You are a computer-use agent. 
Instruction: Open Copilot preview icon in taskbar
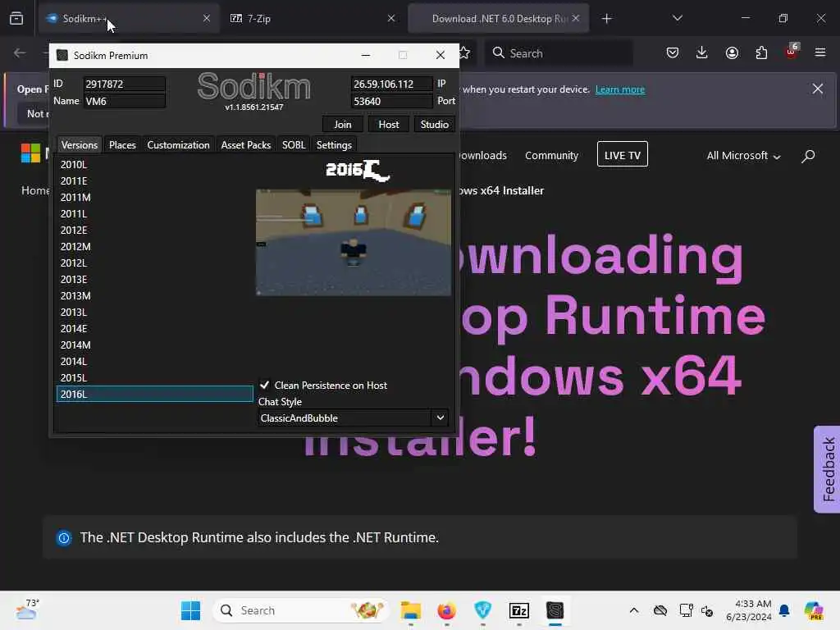coord(814,610)
